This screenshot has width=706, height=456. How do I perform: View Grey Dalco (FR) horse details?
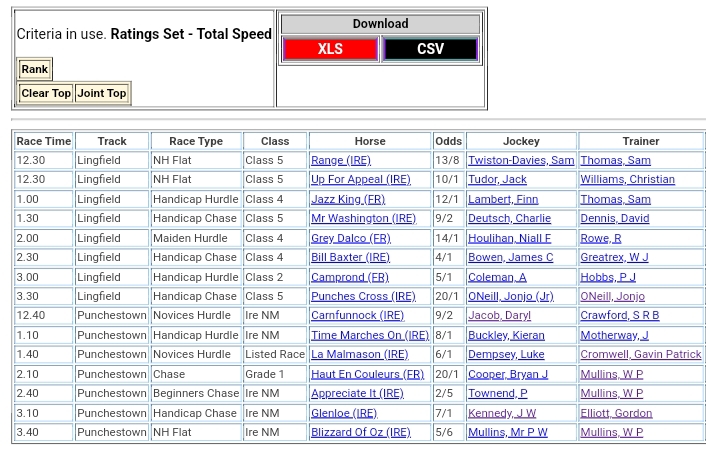point(350,238)
